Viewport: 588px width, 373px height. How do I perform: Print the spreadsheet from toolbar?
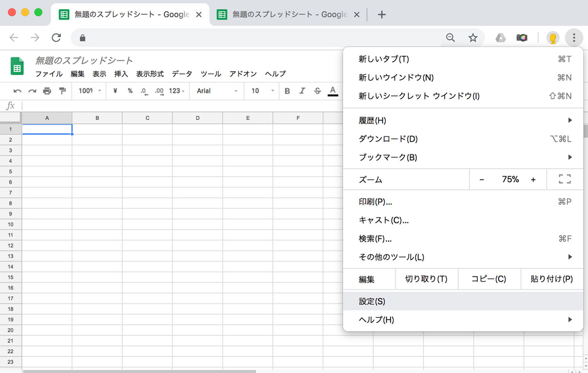pyautogui.click(x=47, y=91)
